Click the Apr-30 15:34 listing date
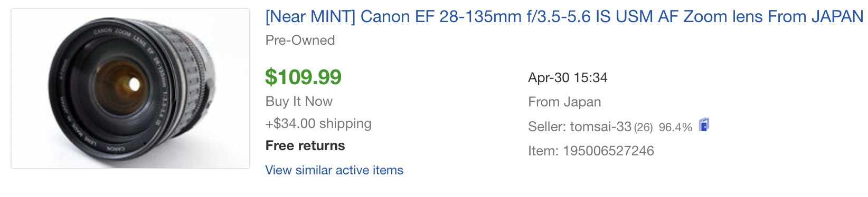The image size is (868, 197). tap(568, 78)
